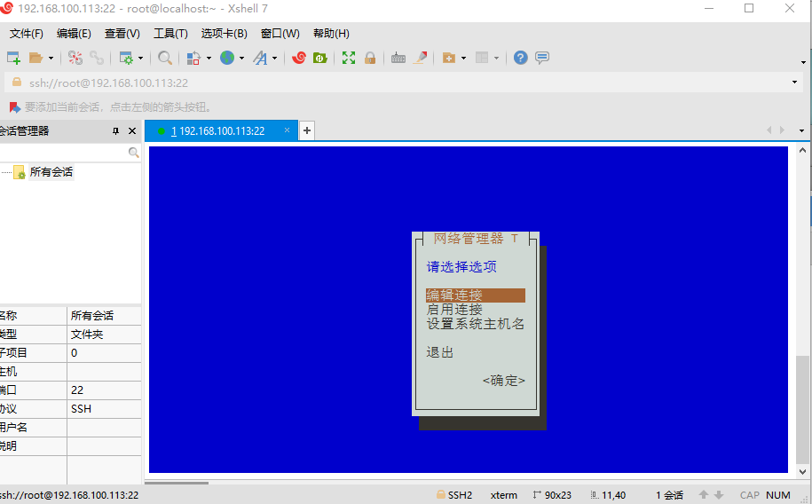Expand the Properties icon dropdown arrow
The height and width of the screenshot is (504, 812).
[x=140, y=58]
